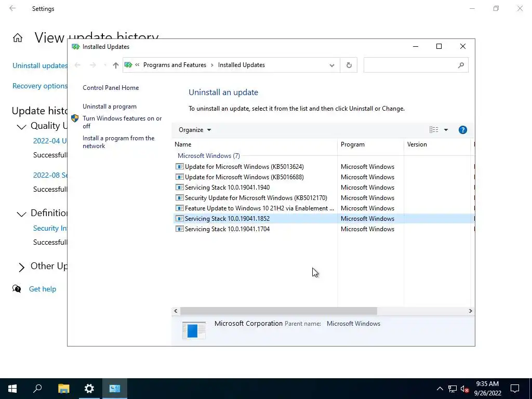Collapse the Microsoft Windows (7) group
The image size is (532, 399).
click(209, 156)
